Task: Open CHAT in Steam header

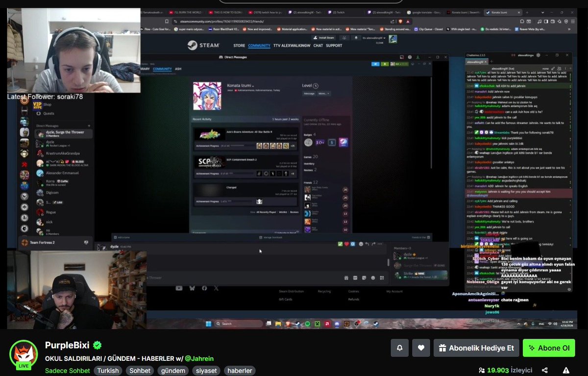Action: pos(318,46)
